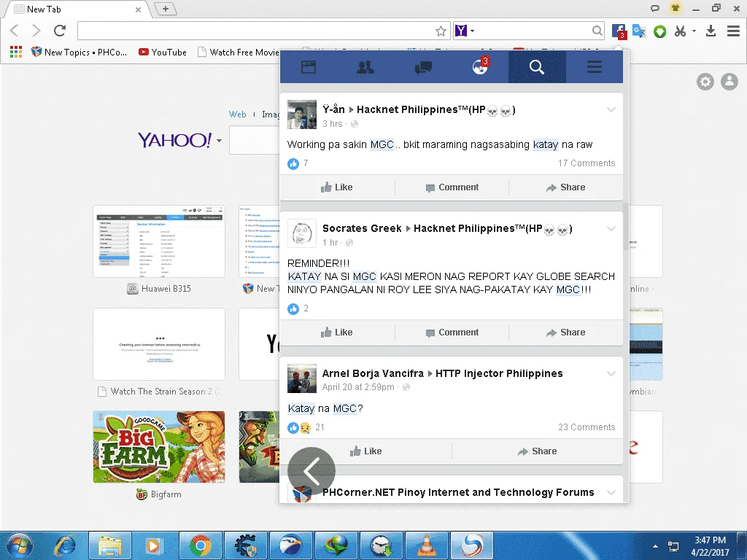This screenshot has height=560, width=747.
Task: Open the Yahoo search engine dropdown arrow
Action: 472,31
